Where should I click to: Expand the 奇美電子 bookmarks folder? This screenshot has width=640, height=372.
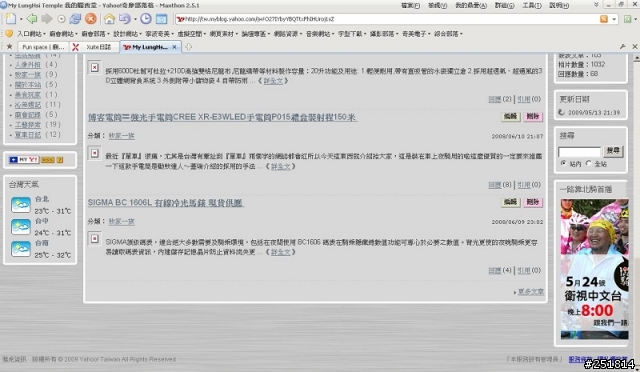416,34
